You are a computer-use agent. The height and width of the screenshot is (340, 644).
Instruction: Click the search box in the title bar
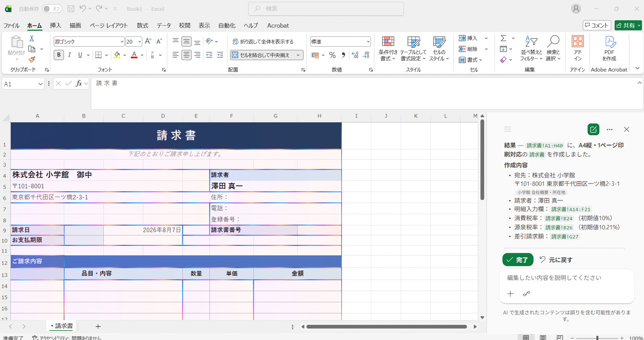coord(326,9)
